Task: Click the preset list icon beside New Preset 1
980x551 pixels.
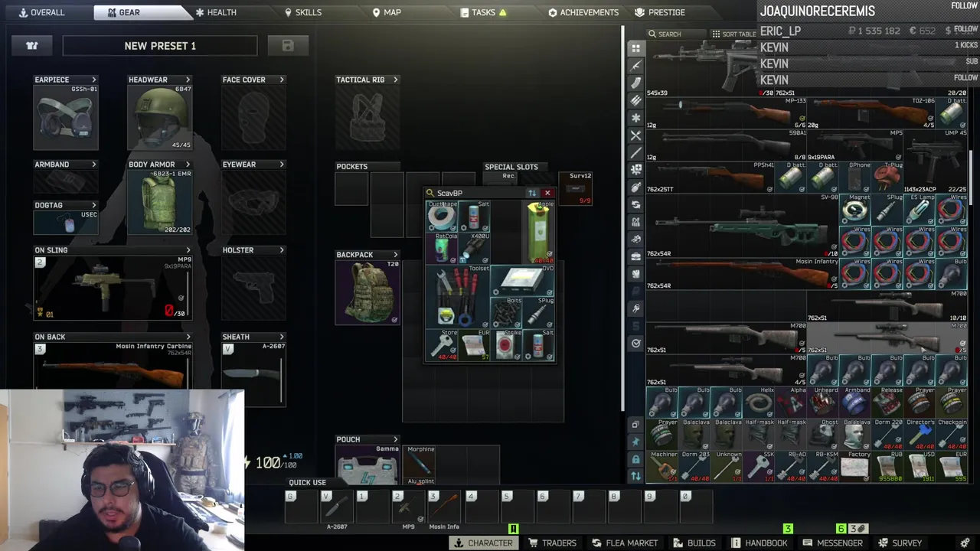Action: [32, 46]
